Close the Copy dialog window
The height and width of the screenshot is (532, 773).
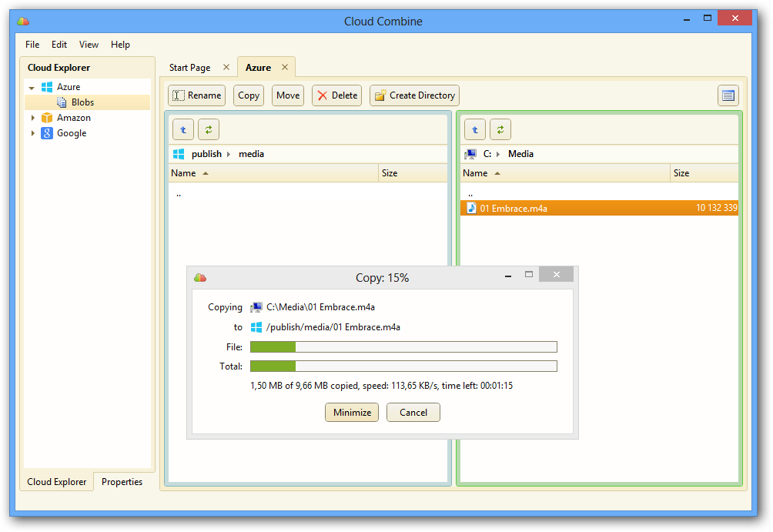556,275
